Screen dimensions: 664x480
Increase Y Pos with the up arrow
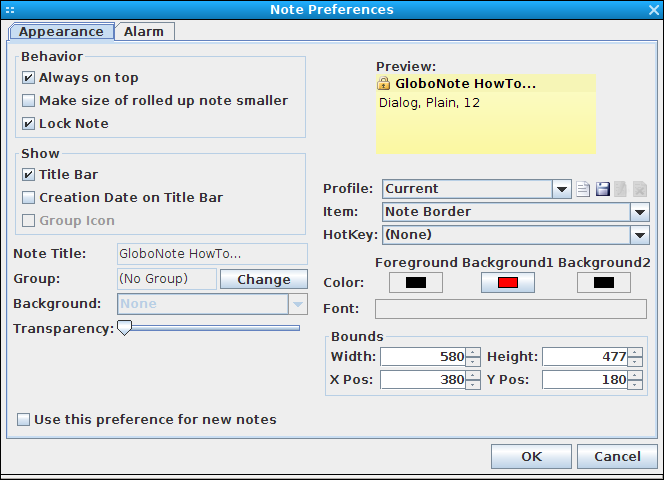tap(635, 375)
